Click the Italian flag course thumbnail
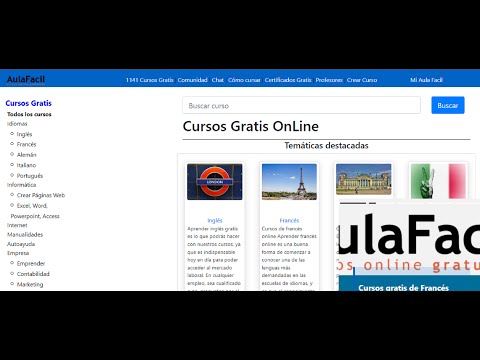 [438, 181]
